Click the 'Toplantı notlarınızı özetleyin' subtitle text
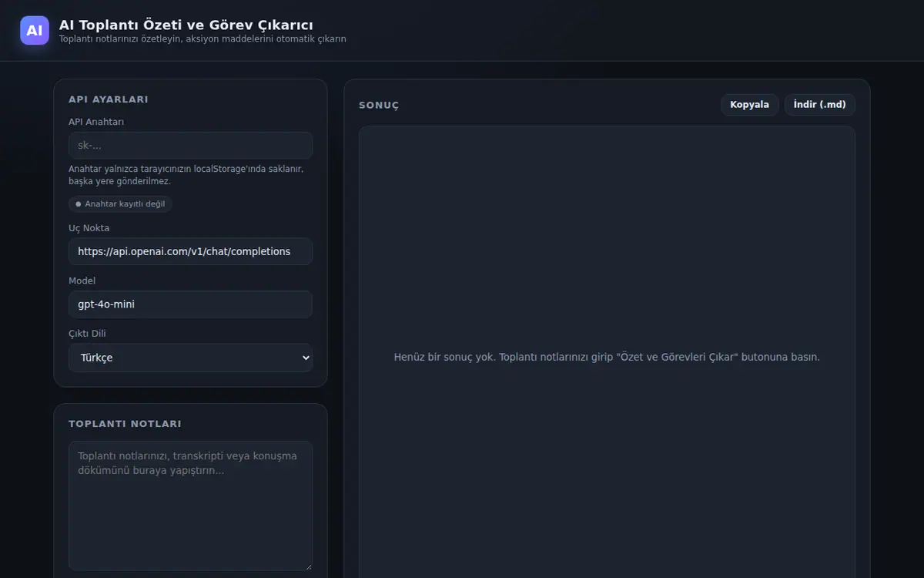This screenshot has height=578, width=924. [203, 39]
